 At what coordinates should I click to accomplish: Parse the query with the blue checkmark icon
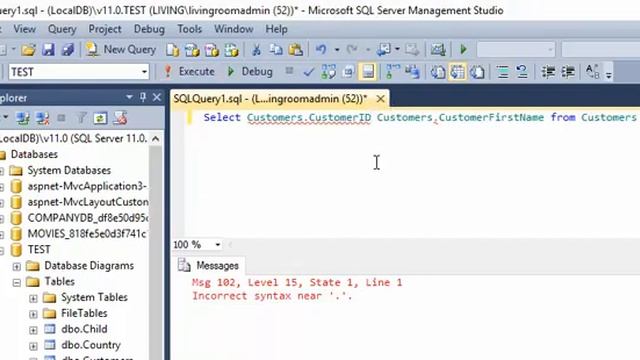coord(309,72)
